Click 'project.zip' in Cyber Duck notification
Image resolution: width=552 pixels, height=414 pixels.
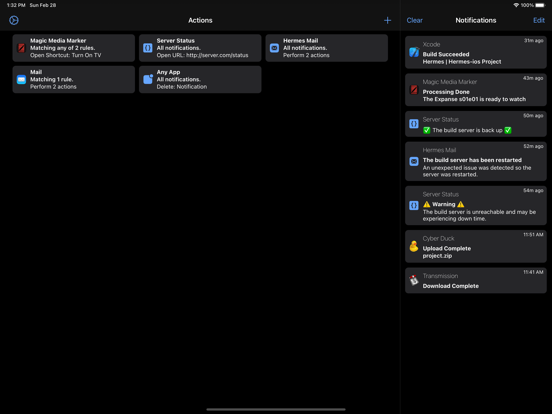coord(437,256)
